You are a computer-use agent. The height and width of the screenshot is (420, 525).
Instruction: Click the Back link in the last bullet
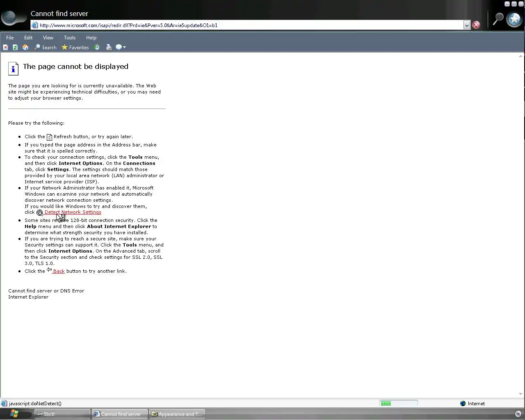(59, 272)
